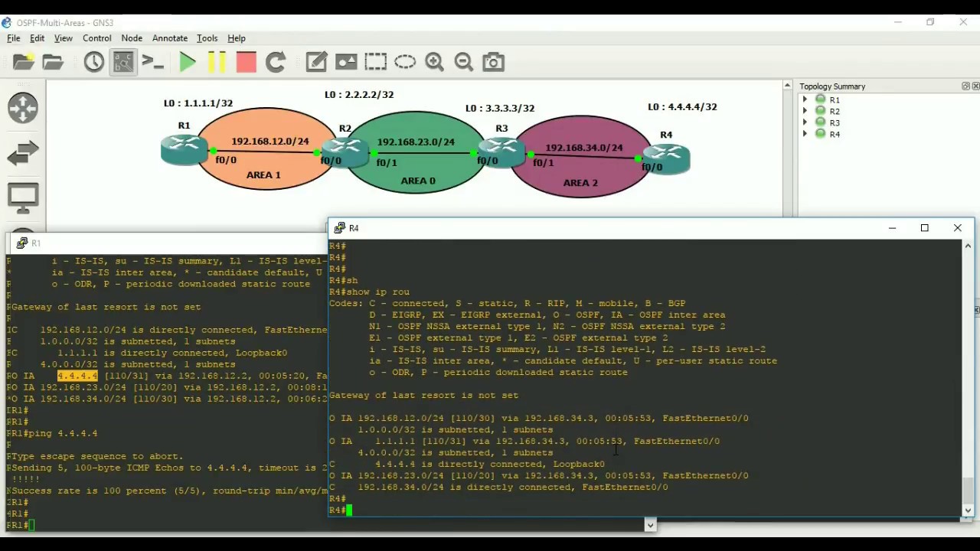
Task: Toggle show/hide interface labels icon
Action: (x=123, y=62)
